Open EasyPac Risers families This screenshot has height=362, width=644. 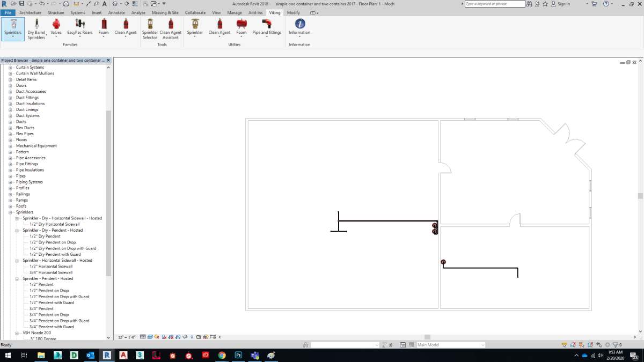pos(80,28)
